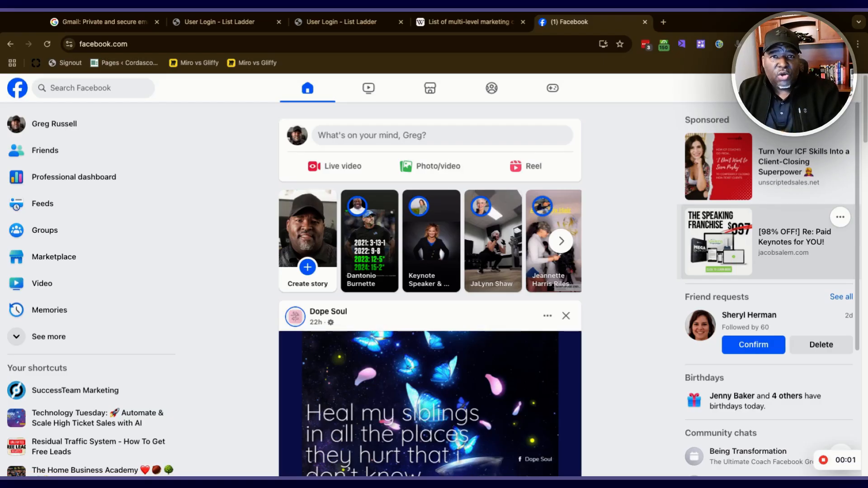
Task: Open the Keynote Speaker story
Action: point(431,241)
